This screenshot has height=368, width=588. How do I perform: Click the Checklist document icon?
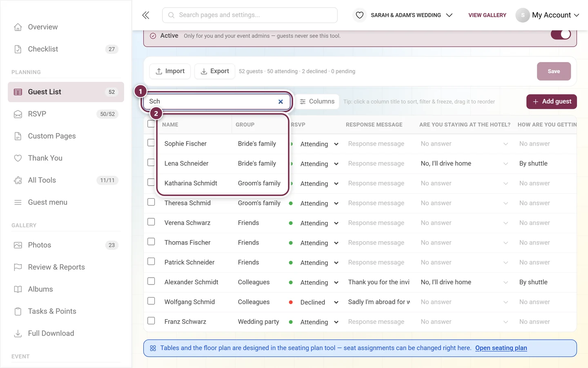(x=18, y=49)
